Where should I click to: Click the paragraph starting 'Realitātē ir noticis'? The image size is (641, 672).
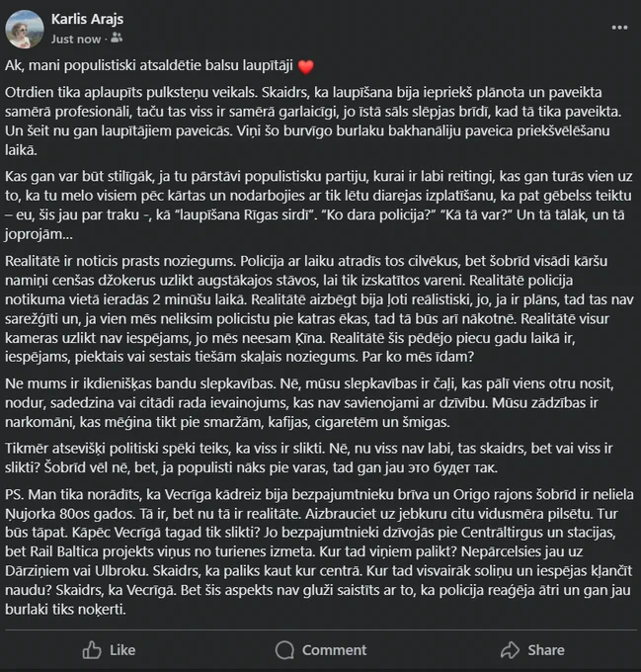[x=319, y=308]
